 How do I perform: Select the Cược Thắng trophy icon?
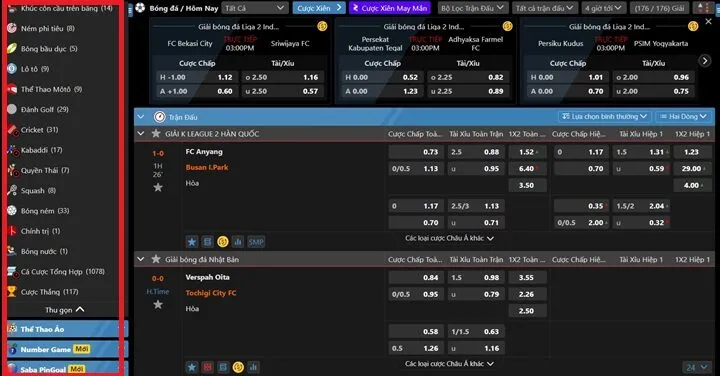12,292
